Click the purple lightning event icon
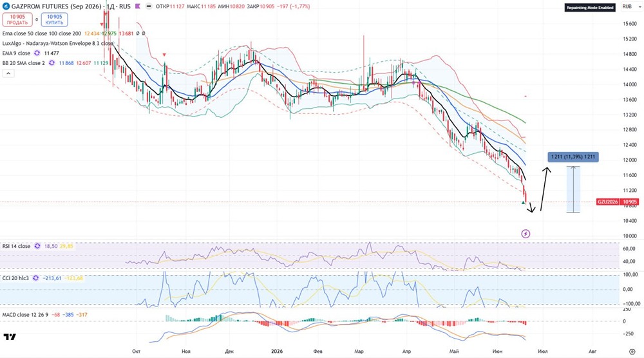This screenshot has width=644, height=358. pos(526,234)
